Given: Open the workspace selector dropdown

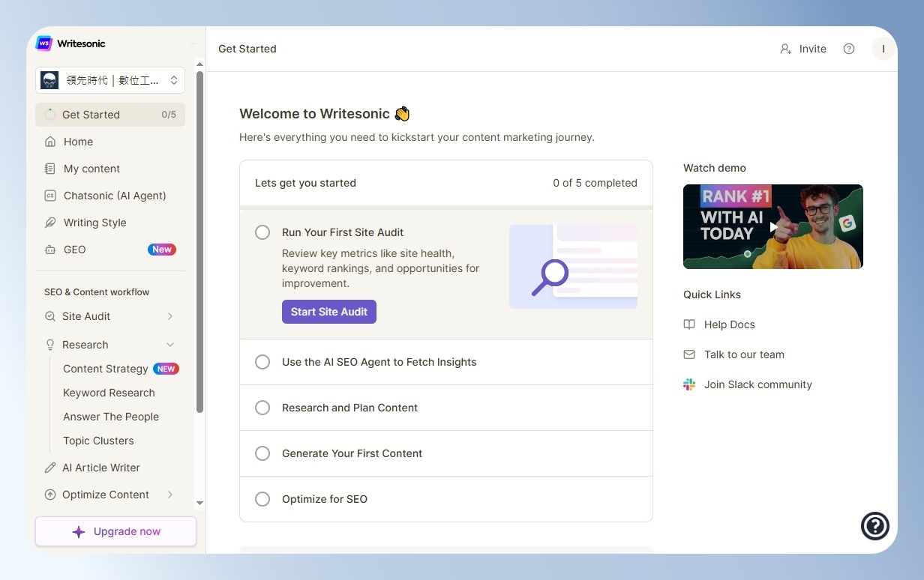Looking at the screenshot, I should coord(110,80).
